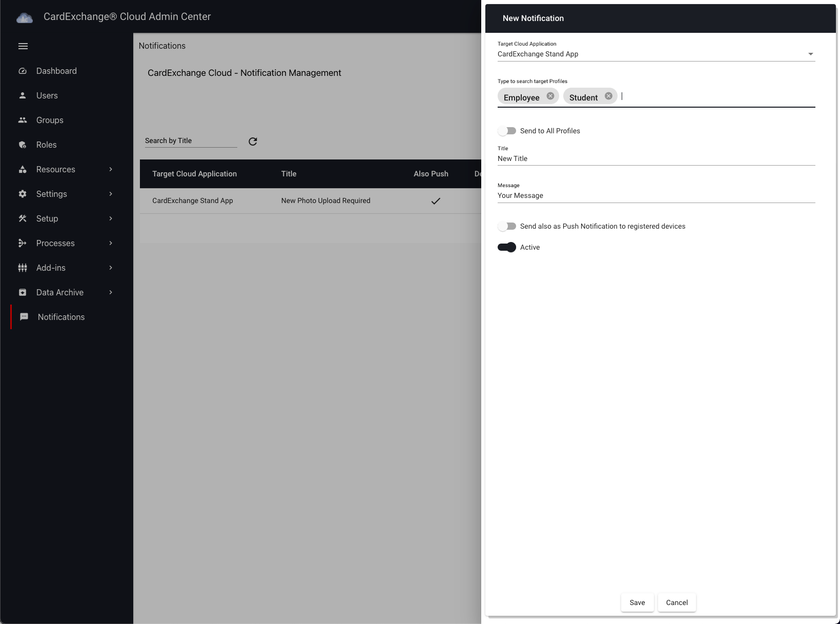The width and height of the screenshot is (840, 624).
Task: Expand the Data Archive submenu chevron
Action: [x=111, y=293]
